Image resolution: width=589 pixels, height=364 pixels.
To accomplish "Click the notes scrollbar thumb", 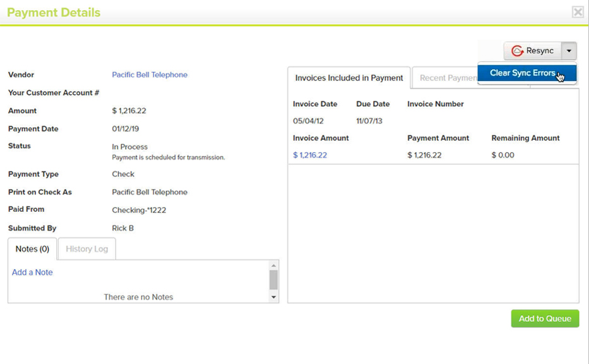I will (x=273, y=280).
